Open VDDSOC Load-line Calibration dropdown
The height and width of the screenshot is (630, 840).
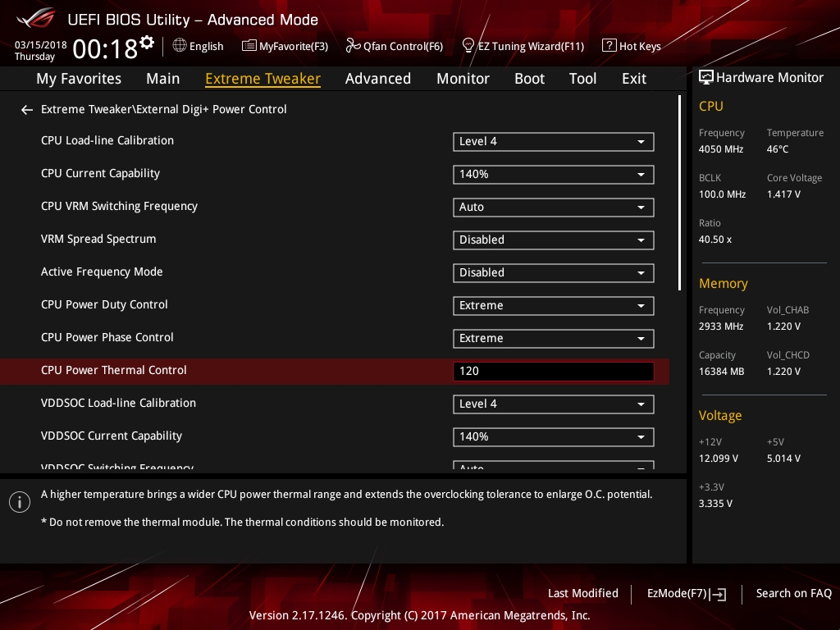point(554,404)
